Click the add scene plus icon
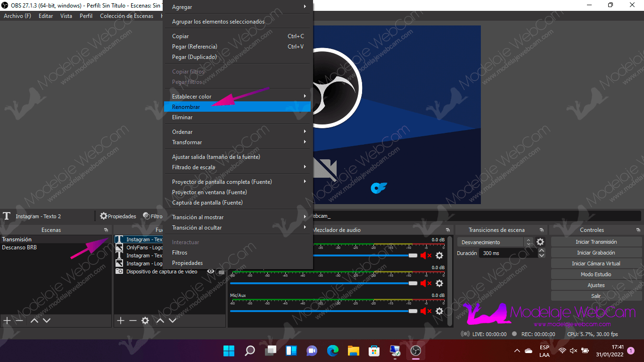 7,321
